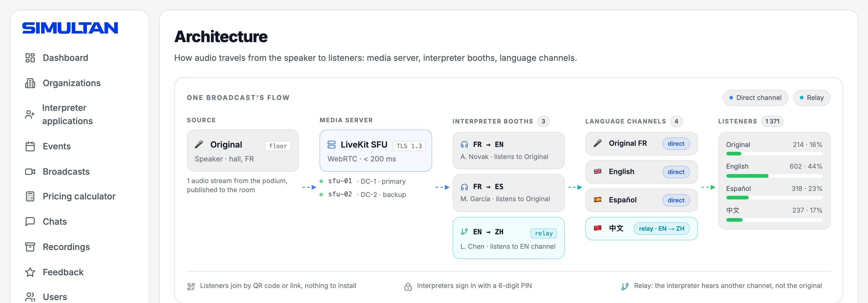Image resolution: width=868 pixels, height=303 pixels.
Task: Click the microphone icon in Original source card
Action: (199, 145)
